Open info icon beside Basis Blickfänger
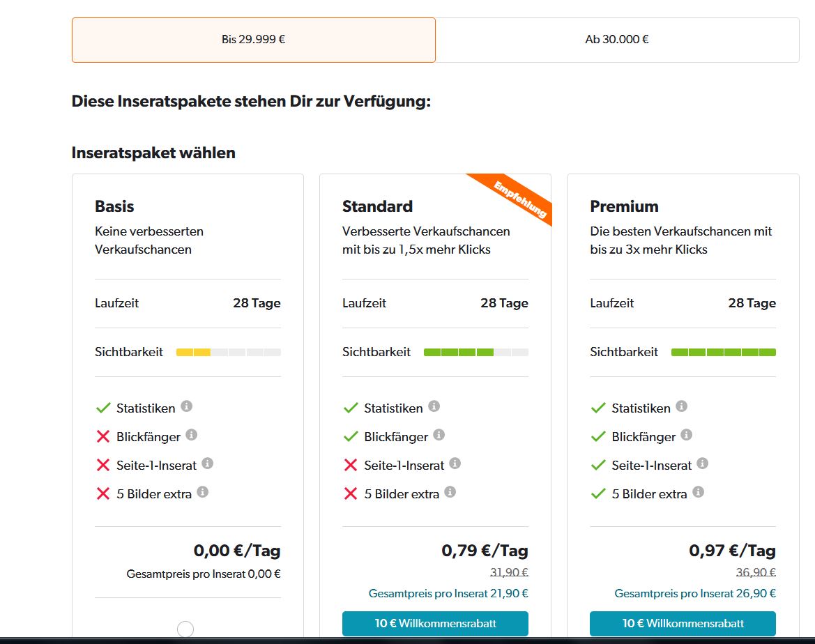This screenshot has width=815, height=644. pyautogui.click(x=192, y=435)
